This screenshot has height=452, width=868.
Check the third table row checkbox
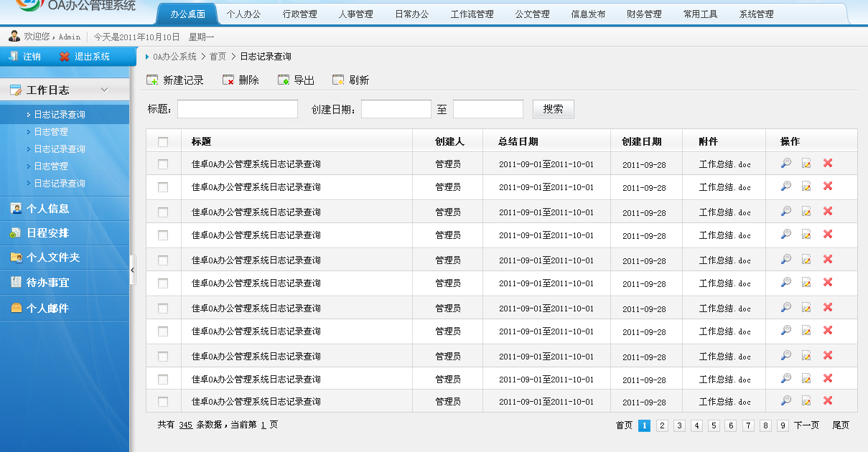(x=163, y=212)
